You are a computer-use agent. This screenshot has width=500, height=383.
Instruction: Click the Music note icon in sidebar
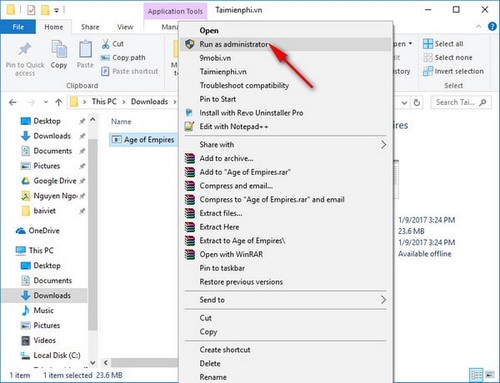25,310
